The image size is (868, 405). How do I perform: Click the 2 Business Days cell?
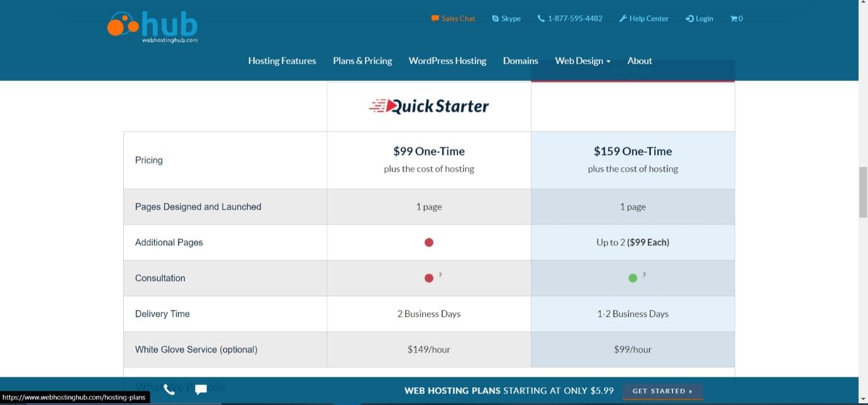pos(429,314)
